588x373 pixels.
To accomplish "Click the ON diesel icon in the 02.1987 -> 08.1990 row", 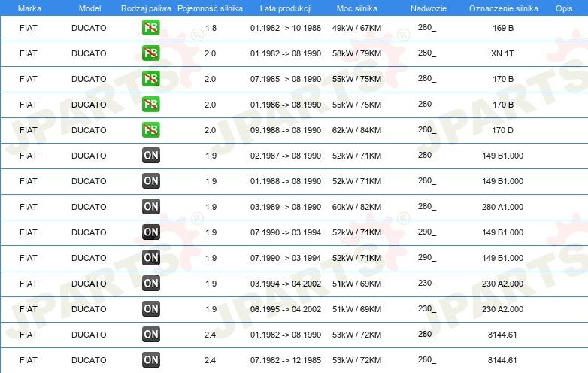I will [x=150, y=155].
